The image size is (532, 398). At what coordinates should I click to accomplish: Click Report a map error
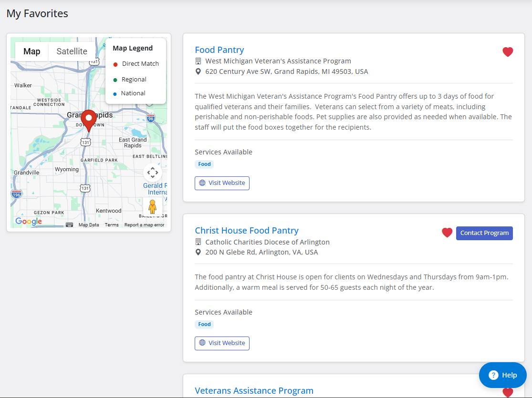(x=144, y=225)
